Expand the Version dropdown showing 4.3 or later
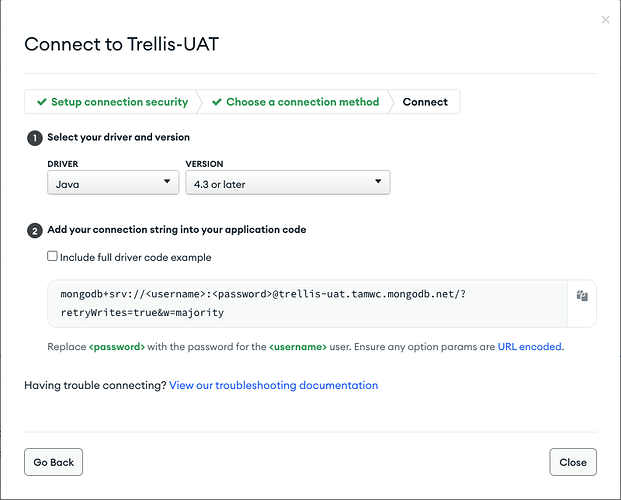This screenshot has width=621, height=500. [x=287, y=183]
